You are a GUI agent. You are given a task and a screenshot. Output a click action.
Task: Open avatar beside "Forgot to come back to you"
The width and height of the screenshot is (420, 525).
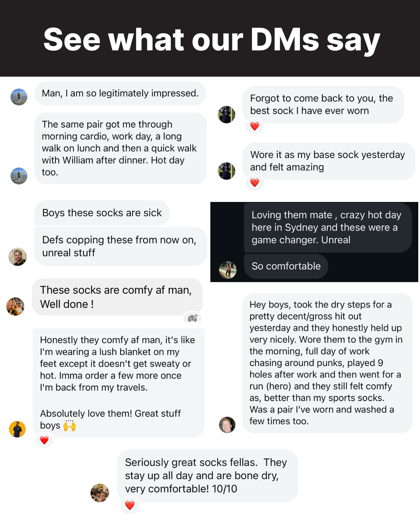click(x=227, y=114)
